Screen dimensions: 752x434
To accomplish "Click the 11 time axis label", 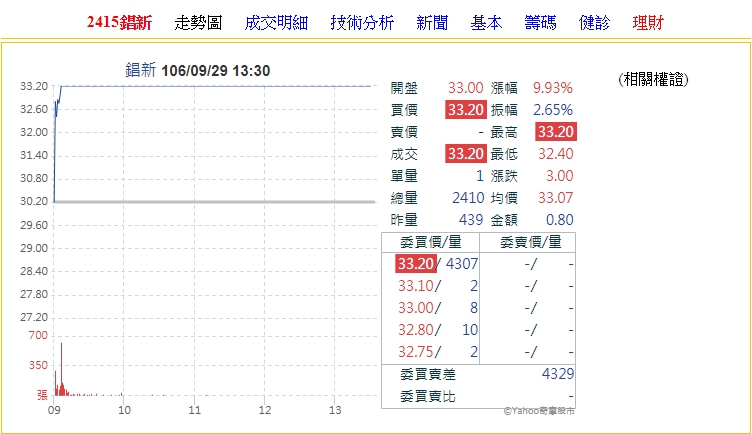I will [194, 410].
